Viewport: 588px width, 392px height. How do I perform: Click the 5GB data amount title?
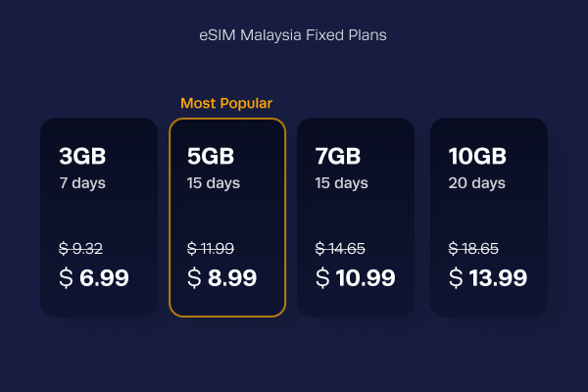(211, 156)
